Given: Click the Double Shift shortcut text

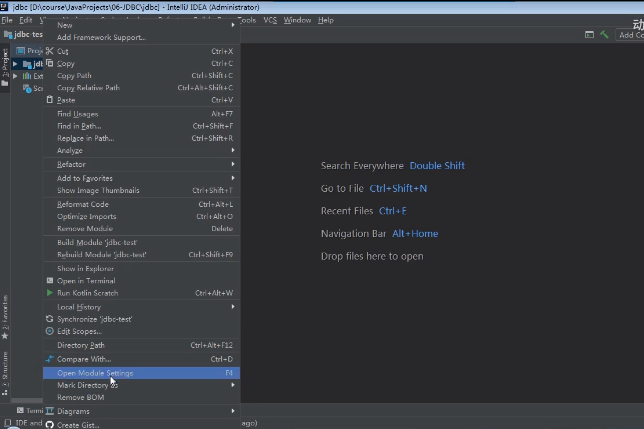Looking at the screenshot, I should tap(437, 165).
